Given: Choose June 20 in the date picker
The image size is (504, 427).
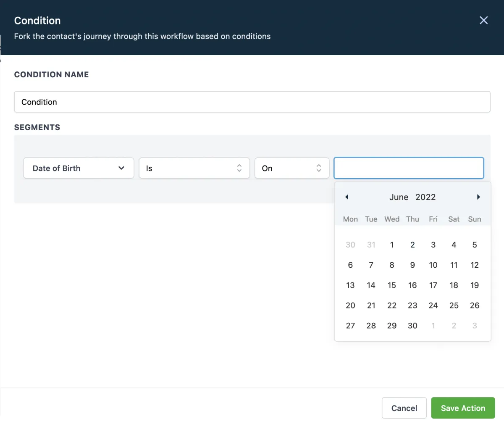Looking at the screenshot, I should (x=350, y=306).
